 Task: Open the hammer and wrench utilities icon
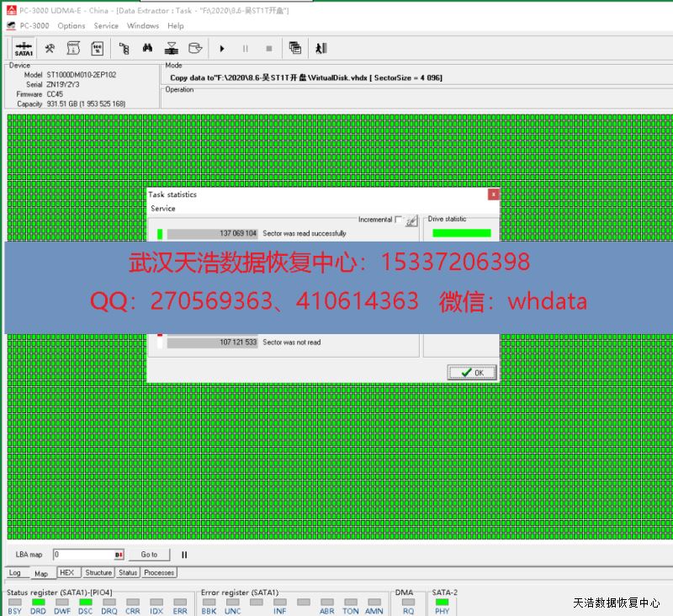click(50, 49)
